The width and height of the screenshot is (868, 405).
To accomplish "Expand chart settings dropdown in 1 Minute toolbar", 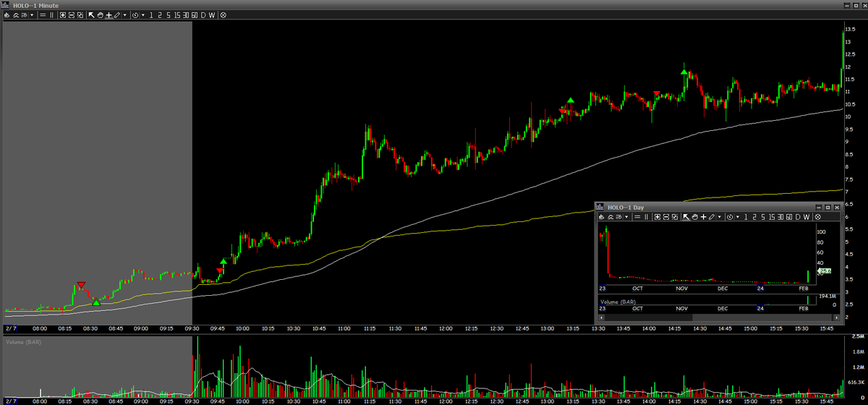I will tap(32, 14).
